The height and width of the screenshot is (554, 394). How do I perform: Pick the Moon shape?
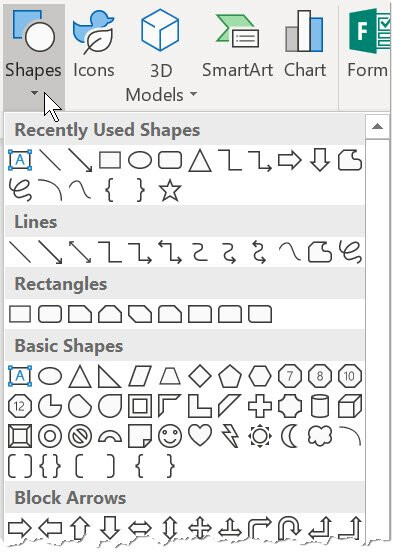point(290,436)
